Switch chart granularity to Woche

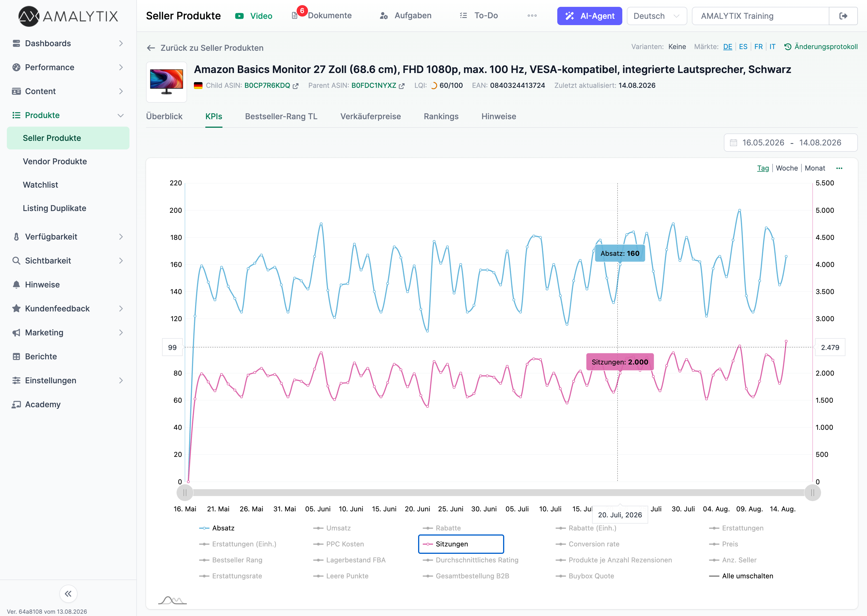(787, 168)
